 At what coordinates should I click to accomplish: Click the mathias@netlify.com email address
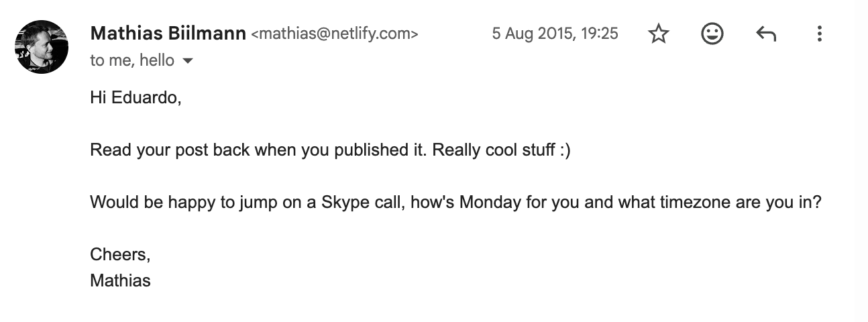tap(334, 34)
